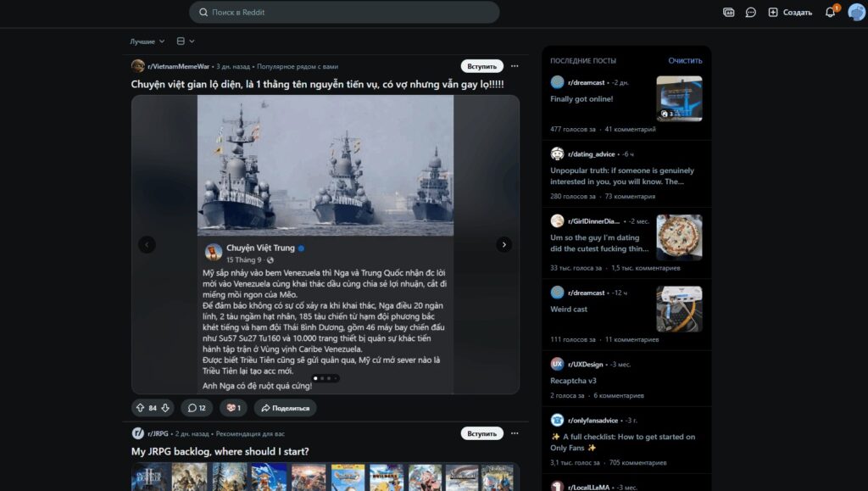Open r/JRPG subreddit link
The image size is (868, 491).
[x=158, y=433]
